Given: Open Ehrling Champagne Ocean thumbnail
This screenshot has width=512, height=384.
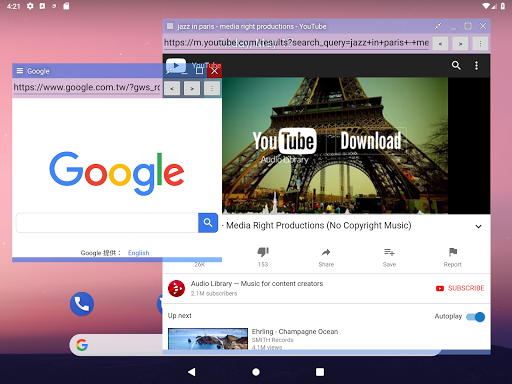Looking at the screenshot, I should (x=208, y=339).
